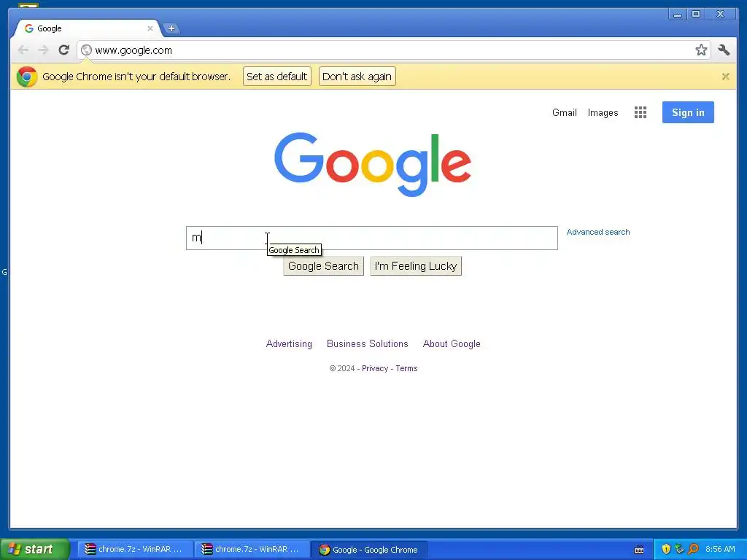Click the browser back arrow
Image resolution: width=747 pixels, height=560 pixels.
23,50
